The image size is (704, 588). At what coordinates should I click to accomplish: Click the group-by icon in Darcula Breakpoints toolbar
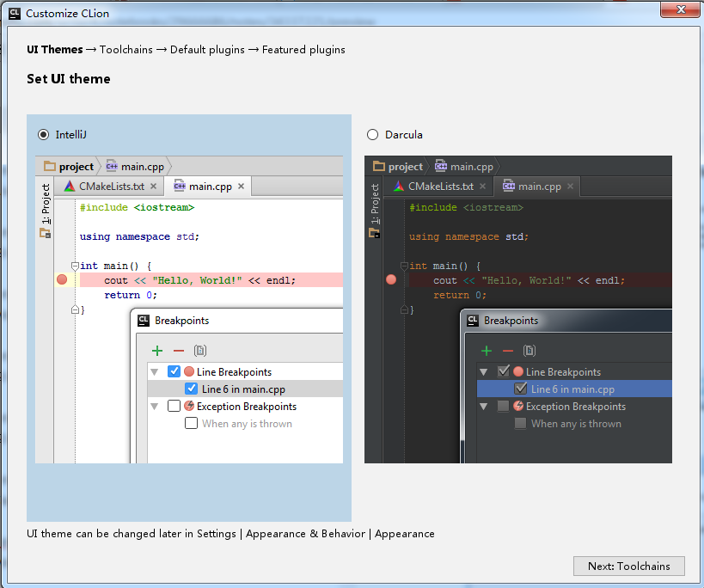tap(530, 351)
